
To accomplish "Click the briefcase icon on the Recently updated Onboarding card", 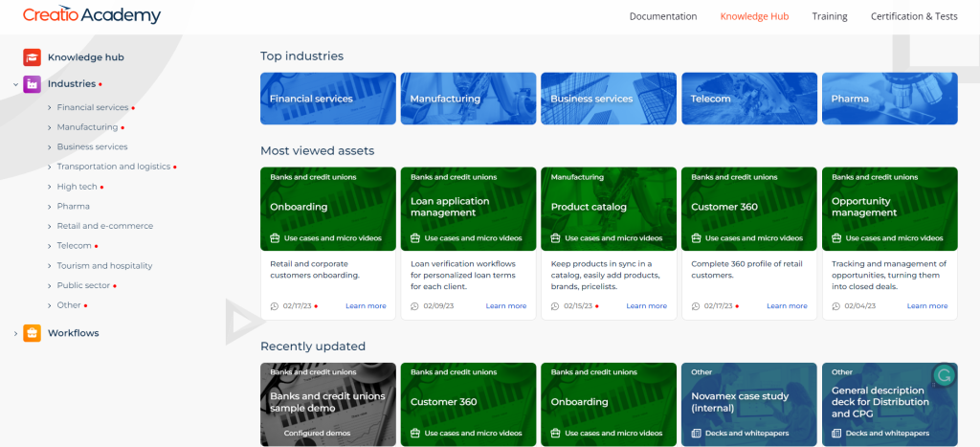I will tap(556, 434).
